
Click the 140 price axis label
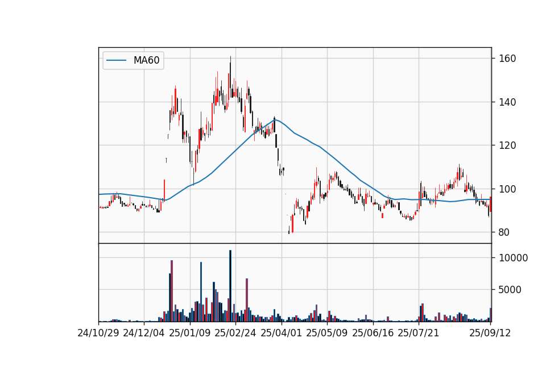tap(507, 102)
